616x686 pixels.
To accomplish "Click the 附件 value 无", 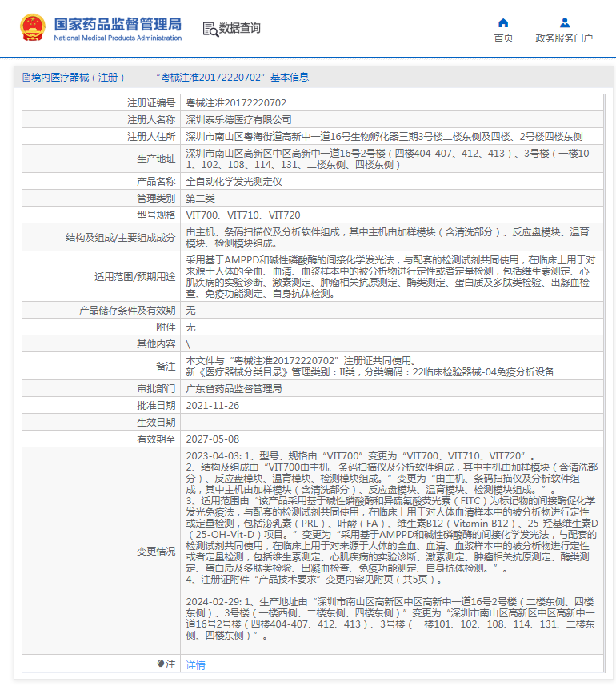I will pos(190,327).
